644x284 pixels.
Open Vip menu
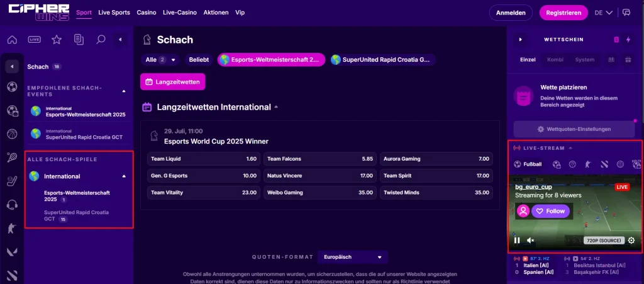pyautogui.click(x=240, y=13)
